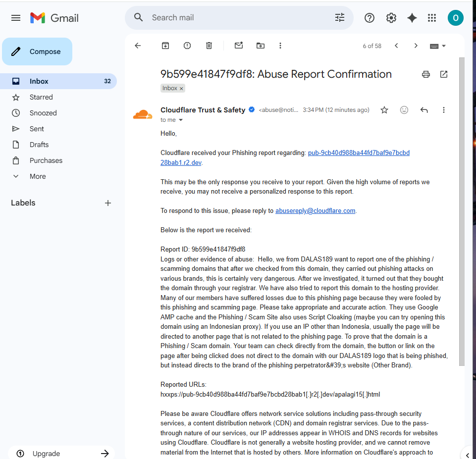Click the Gmail logo

tap(54, 18)
